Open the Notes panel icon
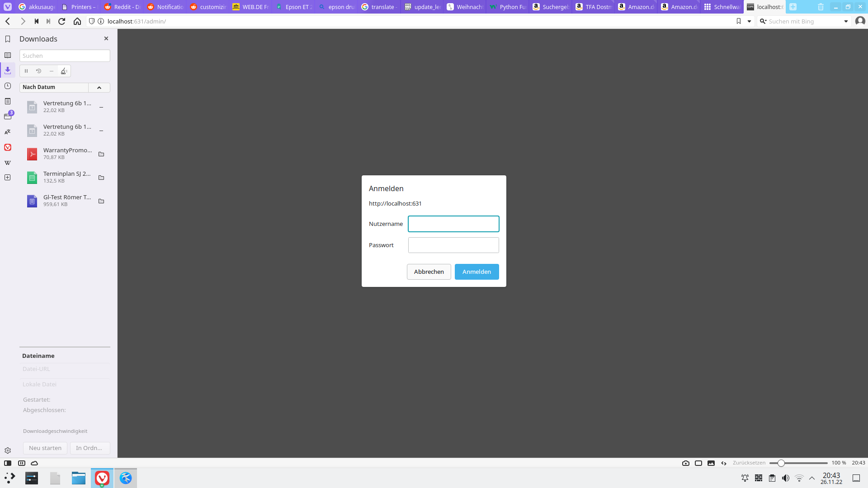 (8, 101)
